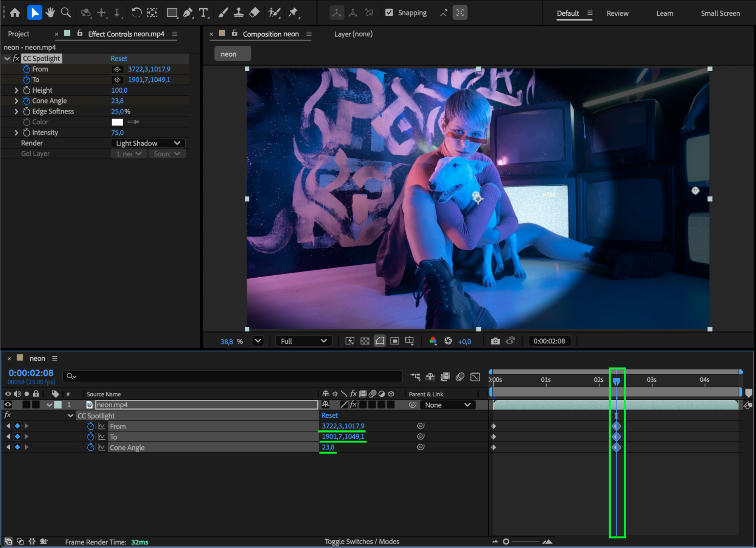This screenshot has height=548, width=756.
Task: Click Reset in Effect Controls
Action: click(x=119, y=59)
